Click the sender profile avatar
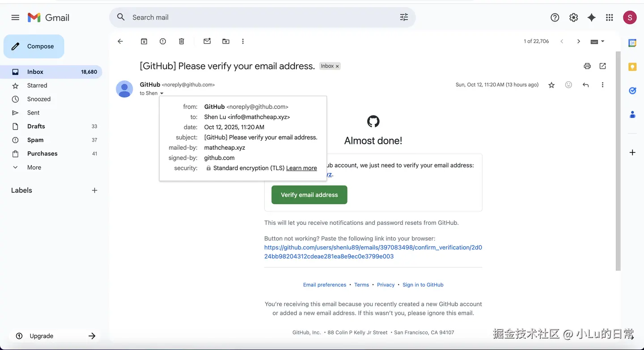Image resolution: width=644 pixels, height=350 pixels. [x=124, y=89]
